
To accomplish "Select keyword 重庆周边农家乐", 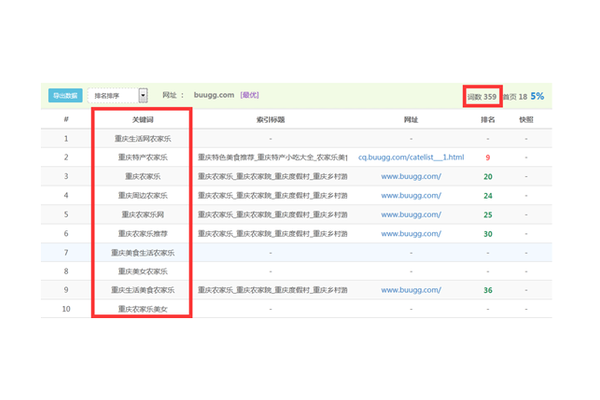I will pos(143,196).
